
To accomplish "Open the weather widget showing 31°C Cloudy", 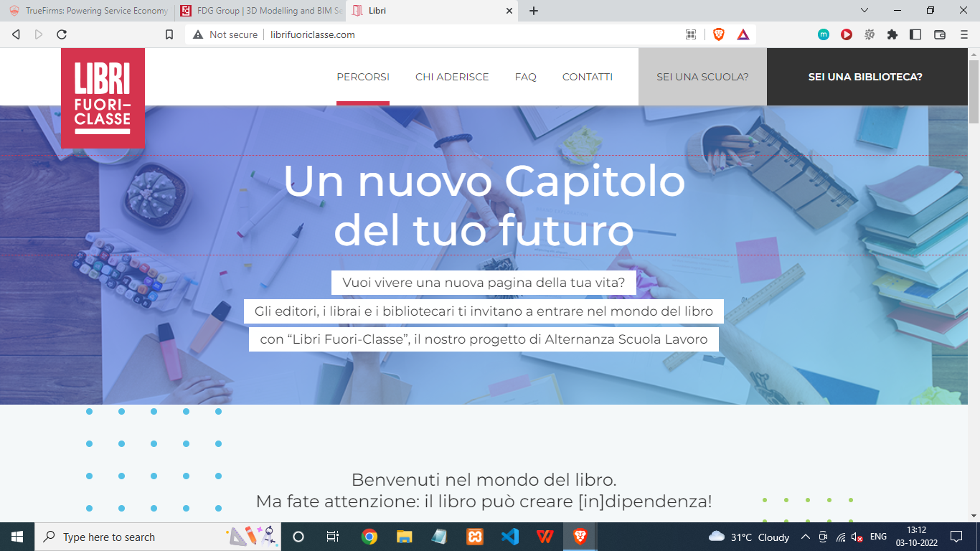I will tap(748, 537).
